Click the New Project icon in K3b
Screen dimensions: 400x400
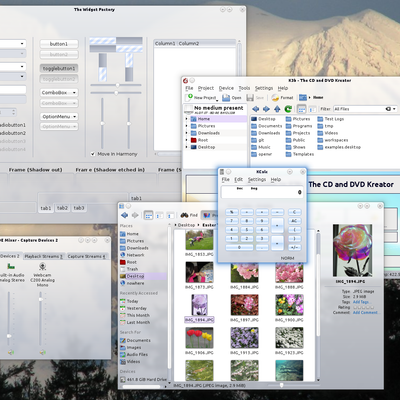189,97
